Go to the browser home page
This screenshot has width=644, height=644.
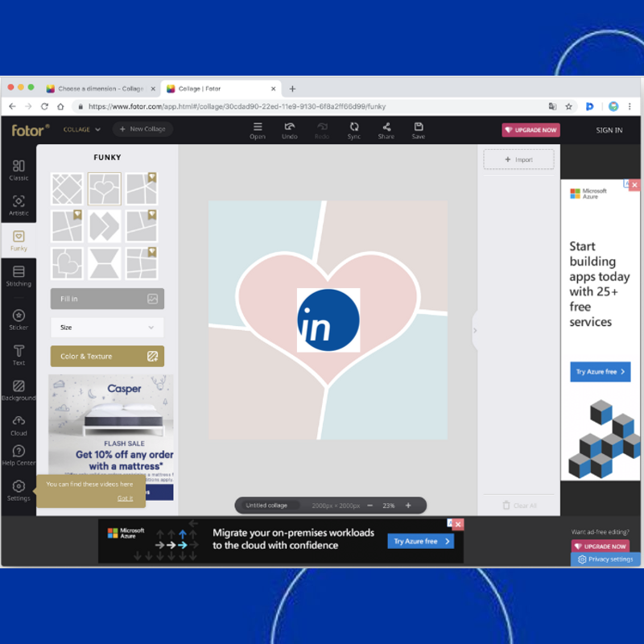(x=60, y=106)
